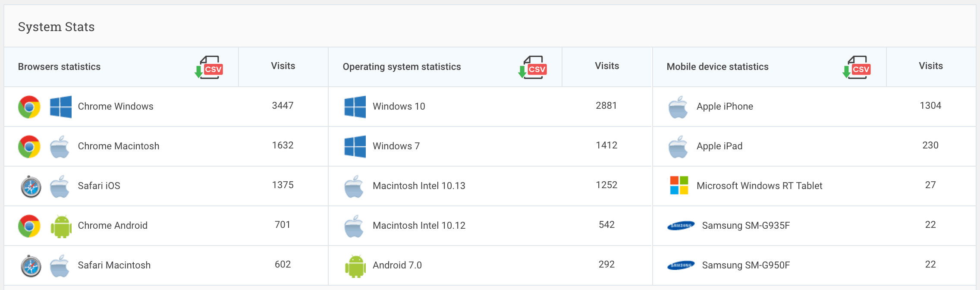Click the Browsers statistics column header
980x290 pixels.
[59, 67]
